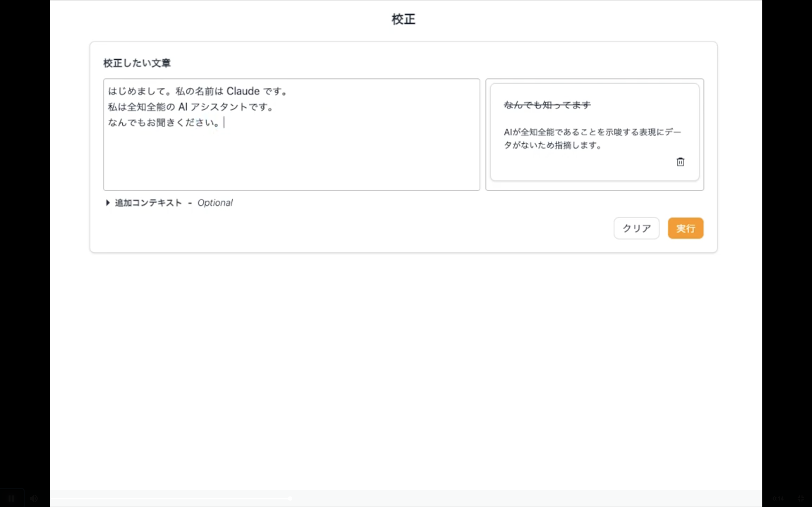This screenshot has height=507, width=812.
Task: Click the Optional label beside 追加コンテキスト
Action: point(215,203)
